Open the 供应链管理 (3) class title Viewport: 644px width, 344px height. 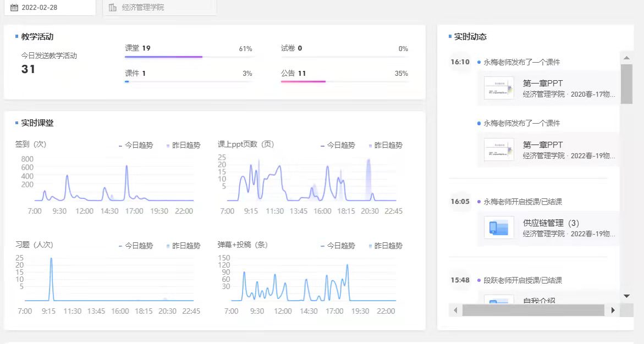(551, 223)
